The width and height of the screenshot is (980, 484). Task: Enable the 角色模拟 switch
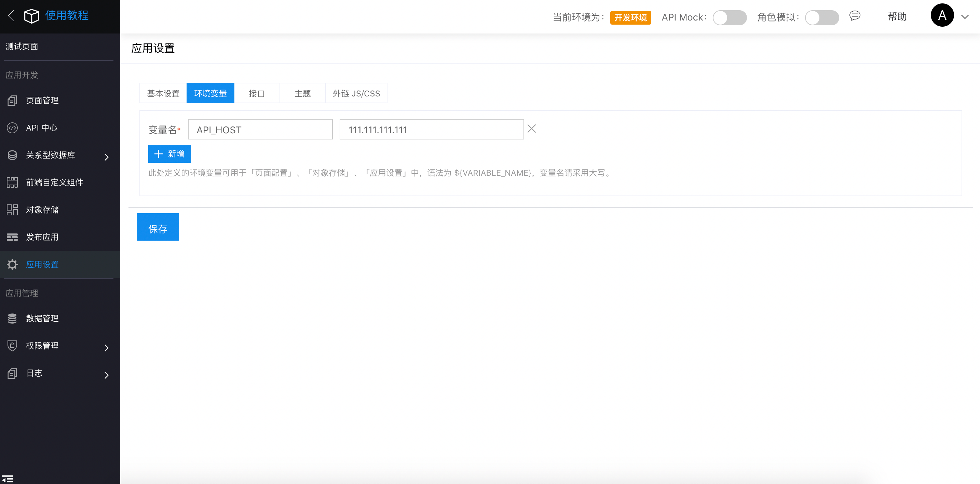(821, 17)
